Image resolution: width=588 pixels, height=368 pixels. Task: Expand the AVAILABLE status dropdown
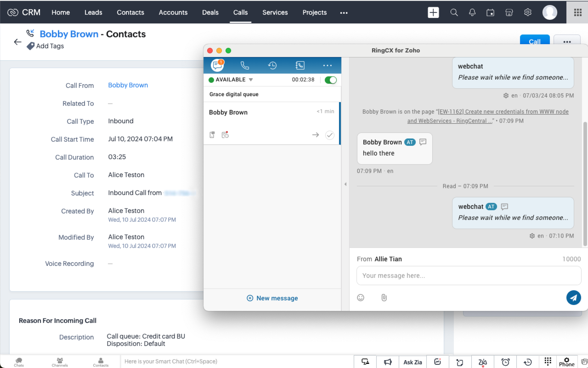point(250,79)
